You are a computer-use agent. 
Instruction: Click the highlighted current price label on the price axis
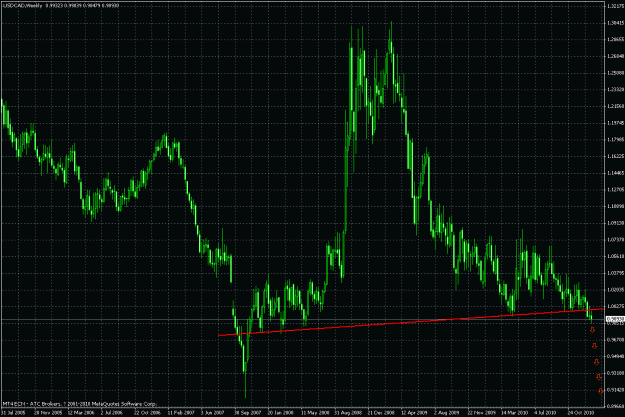[615, 319]
